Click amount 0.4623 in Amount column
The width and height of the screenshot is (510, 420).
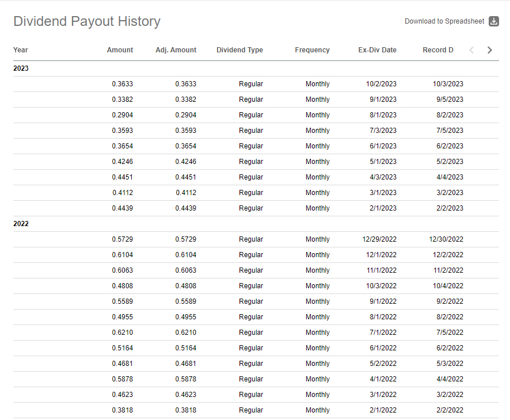pos(122,395)
